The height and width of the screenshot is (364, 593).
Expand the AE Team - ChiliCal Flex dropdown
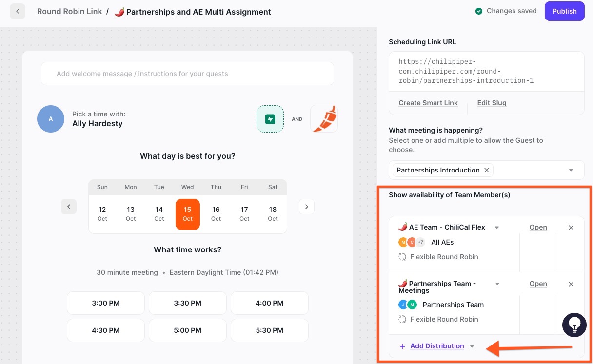(497, 228)
